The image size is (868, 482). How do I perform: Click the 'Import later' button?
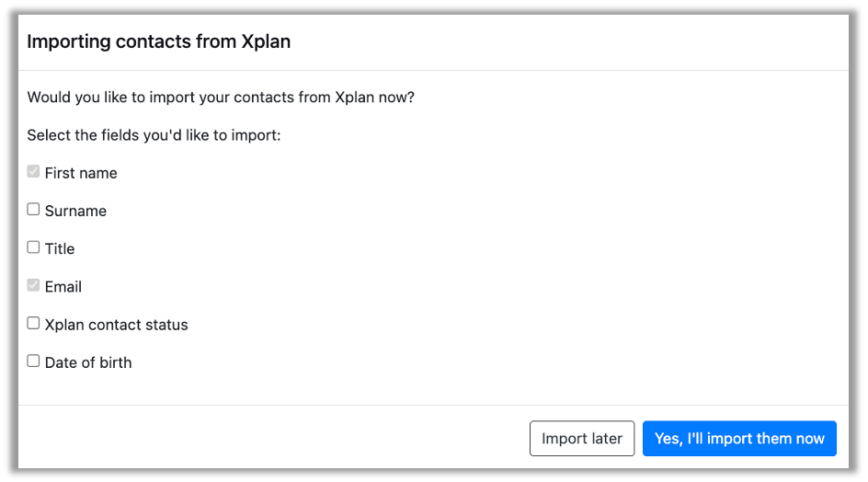point(582,439)
